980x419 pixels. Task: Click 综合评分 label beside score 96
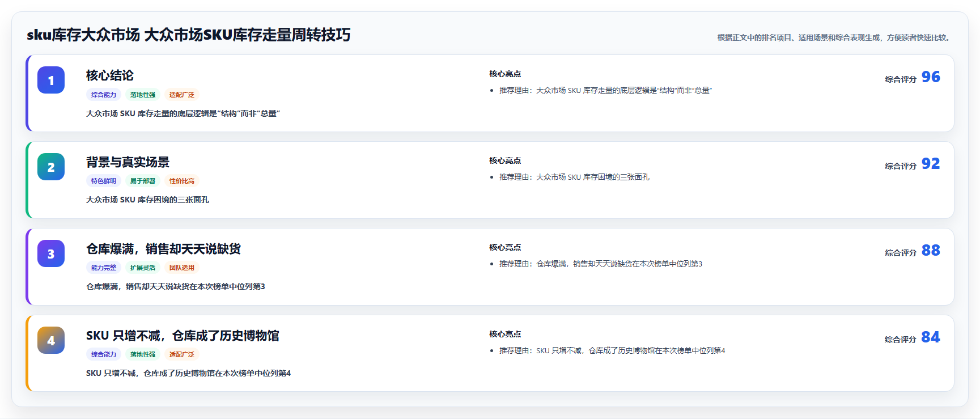click(901, 79)
